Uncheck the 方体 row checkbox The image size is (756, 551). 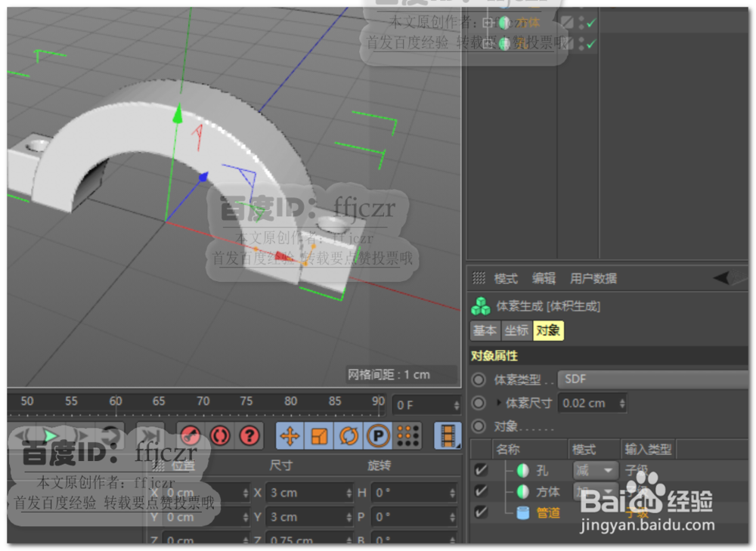tap(481, 491)
